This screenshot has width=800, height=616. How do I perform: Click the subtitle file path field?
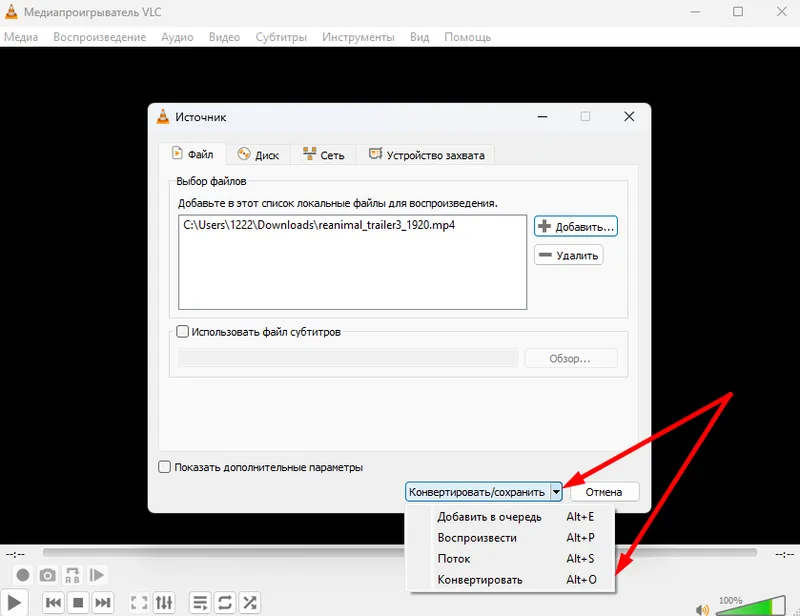coord(347,358)
